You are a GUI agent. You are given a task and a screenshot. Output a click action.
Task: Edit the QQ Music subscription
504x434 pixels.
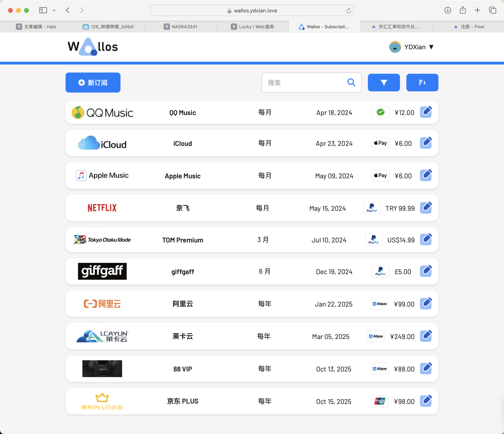pyautogui.click(x=426, y=112)
